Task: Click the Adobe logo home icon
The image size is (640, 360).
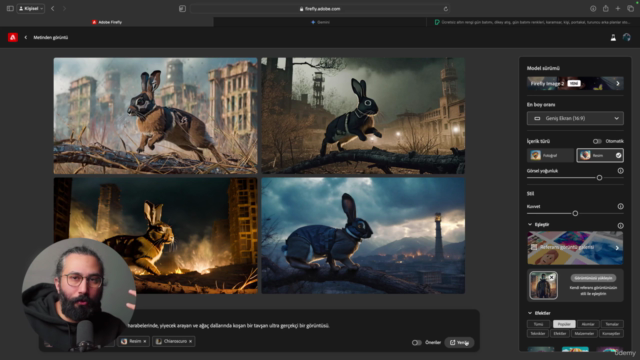Action: tap(13, 38)
